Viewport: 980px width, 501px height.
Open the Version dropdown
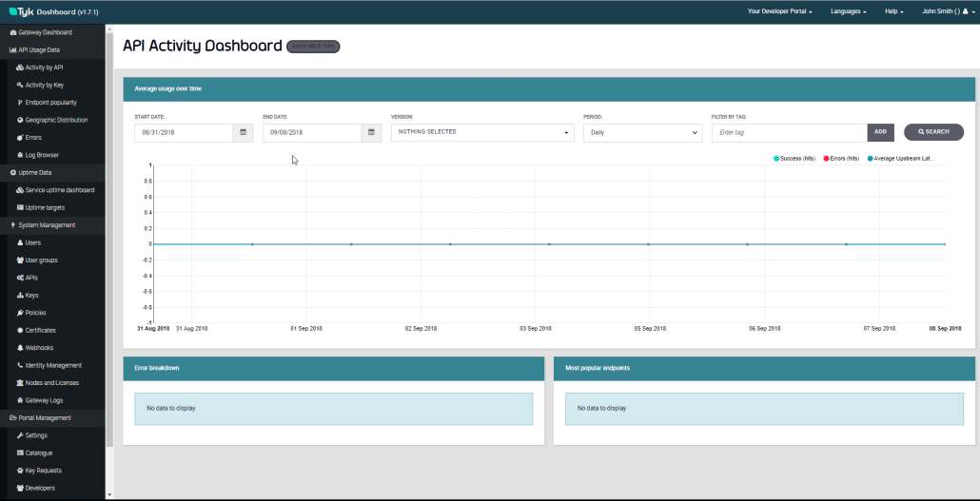(x=482, y=132)
